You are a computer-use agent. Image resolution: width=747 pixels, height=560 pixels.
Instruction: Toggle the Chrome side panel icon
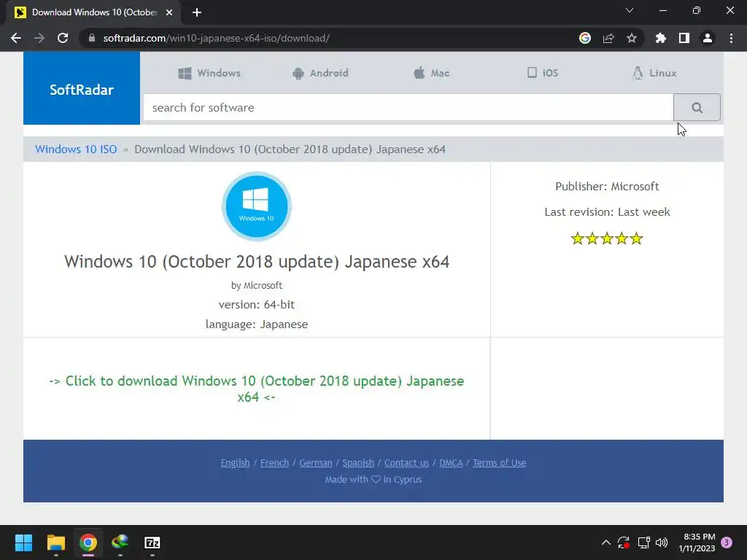click(684, 38)
